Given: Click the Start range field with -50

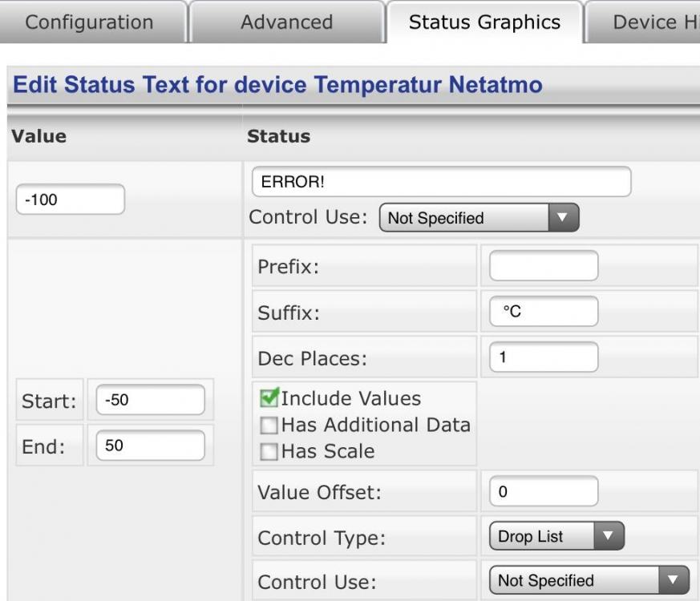Looking at the screenshot, I should pyautogui.click(x=149, y=400).
